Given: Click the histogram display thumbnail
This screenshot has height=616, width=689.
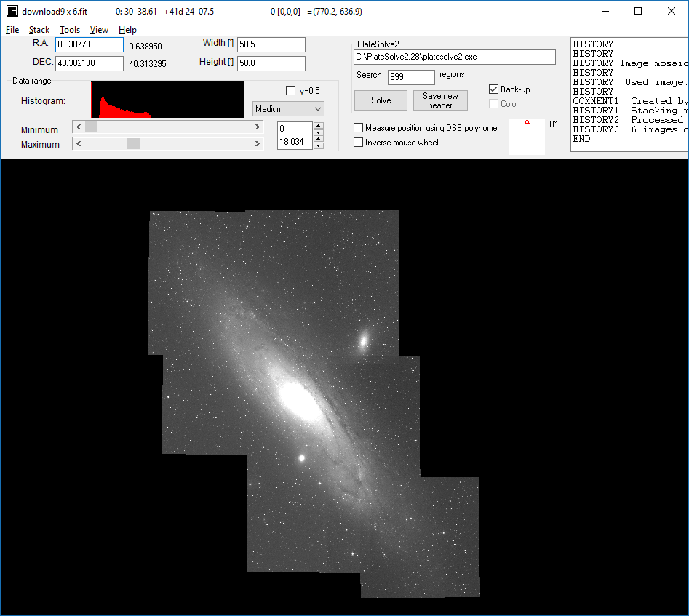Looking at the screenshot, I should click(x=167, y=99).
